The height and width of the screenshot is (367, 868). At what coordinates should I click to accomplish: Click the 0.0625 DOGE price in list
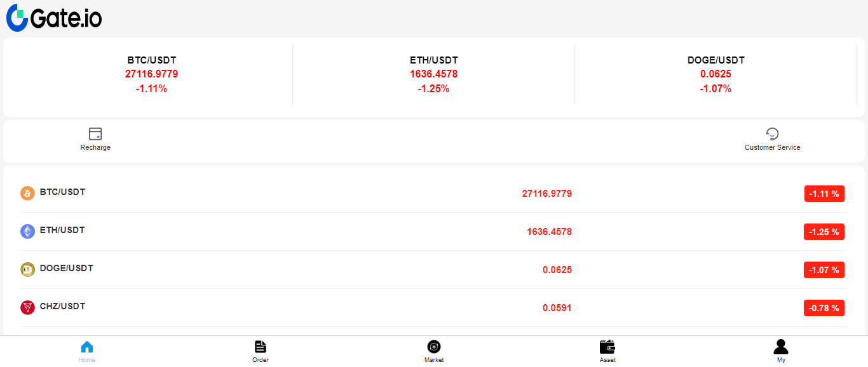point(557,270)
